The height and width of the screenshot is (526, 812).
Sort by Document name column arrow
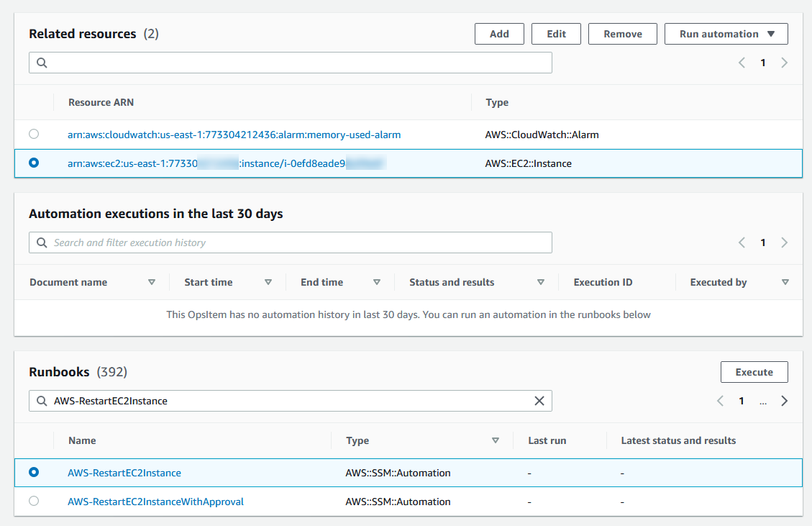point(152,283)
